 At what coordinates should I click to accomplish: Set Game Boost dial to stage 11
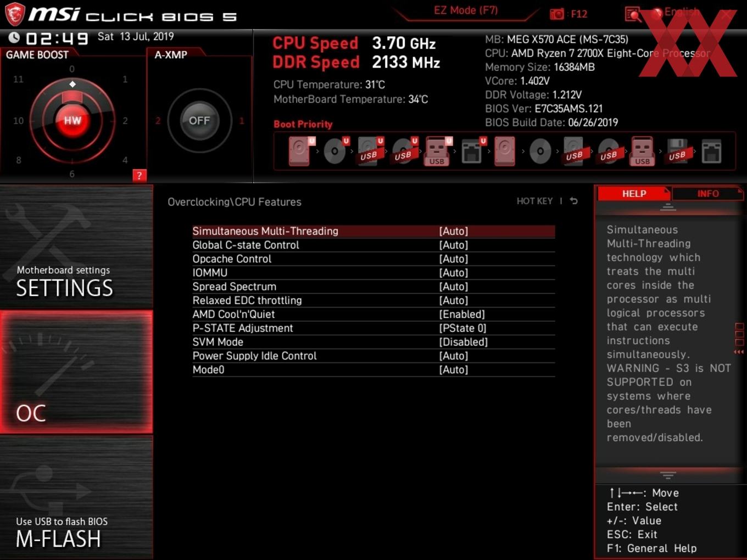(18, 79)
